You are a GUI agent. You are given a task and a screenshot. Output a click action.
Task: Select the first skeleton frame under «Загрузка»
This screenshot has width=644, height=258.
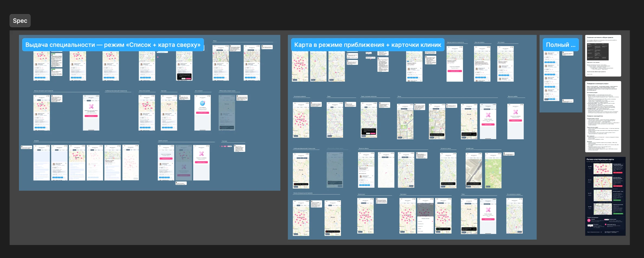(x=41, y=163)
